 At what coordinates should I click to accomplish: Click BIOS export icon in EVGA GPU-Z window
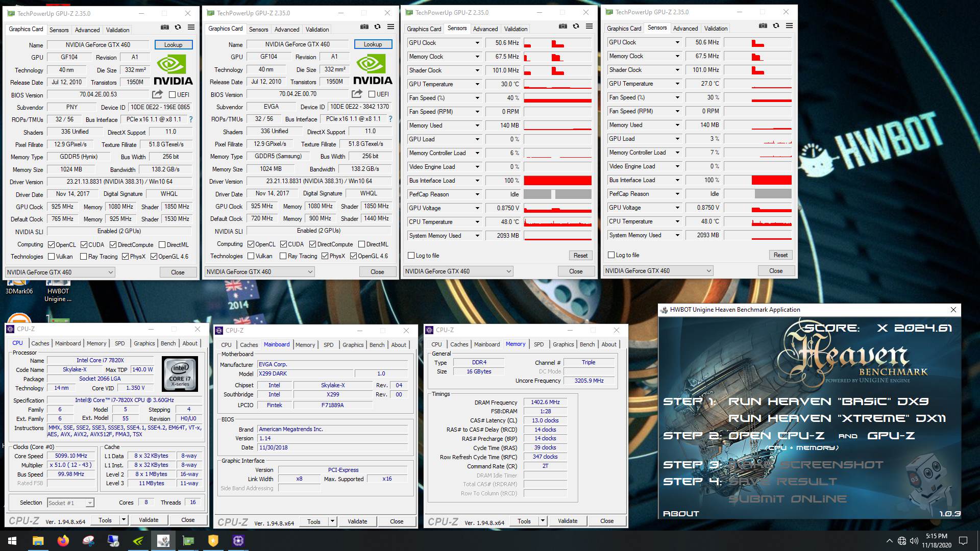point(357,94)
